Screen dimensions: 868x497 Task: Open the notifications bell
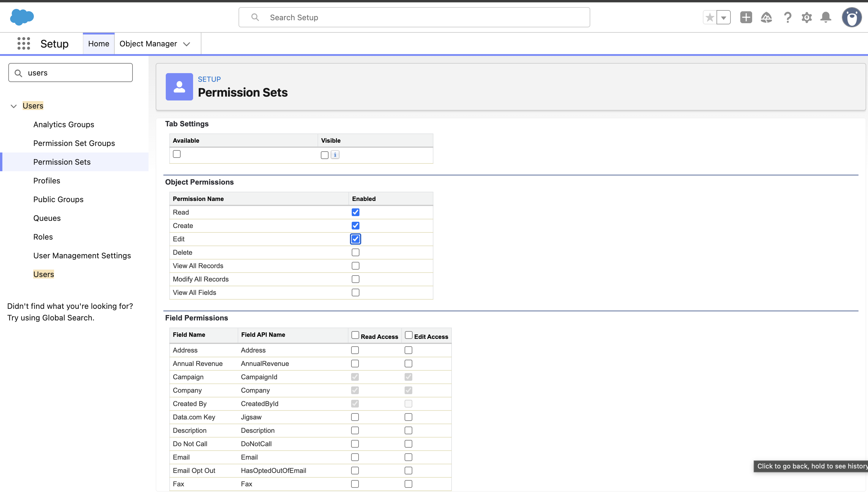(x=826, y=18)
